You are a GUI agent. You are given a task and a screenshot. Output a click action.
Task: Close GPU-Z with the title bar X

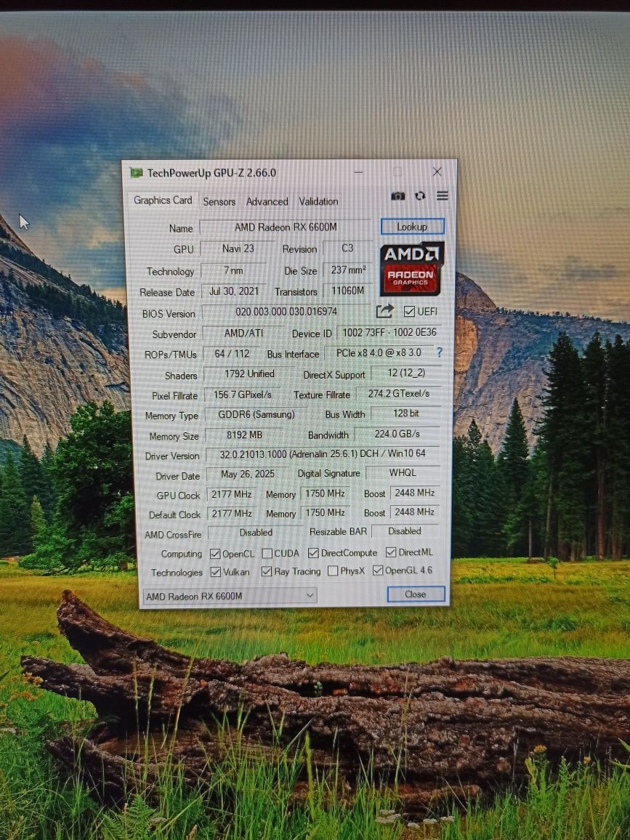pyautogui.click(x=437, y=171)
